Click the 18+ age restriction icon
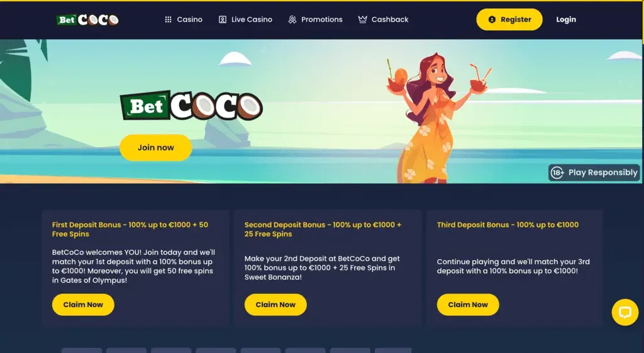644x353 pixels. point(557,172)
